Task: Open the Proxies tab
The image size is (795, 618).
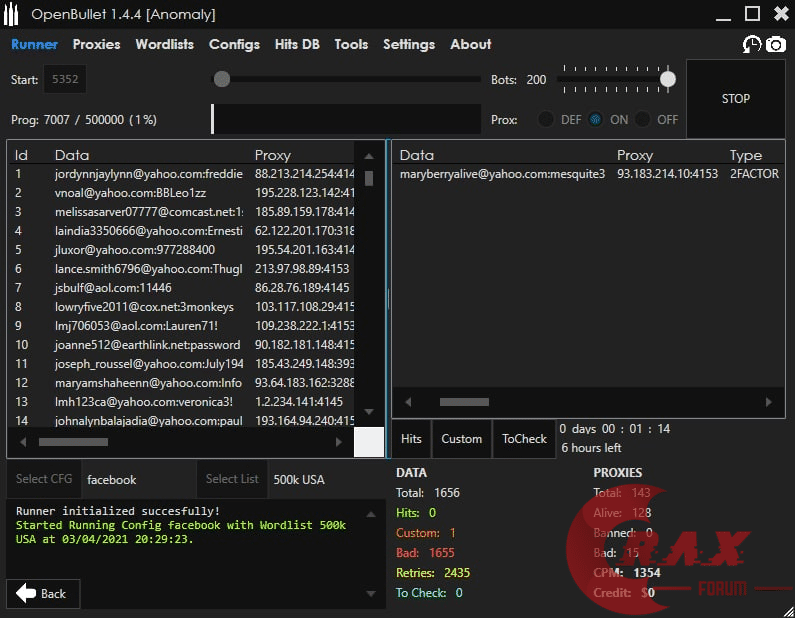Action: click(96, 44)
